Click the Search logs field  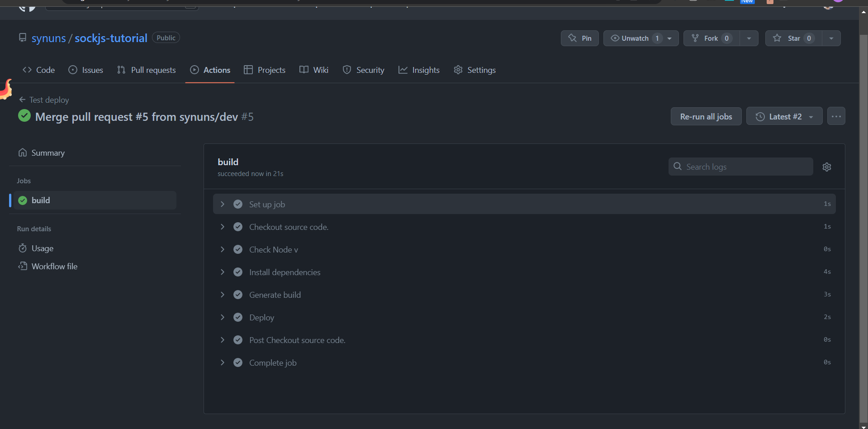point(741,167)
